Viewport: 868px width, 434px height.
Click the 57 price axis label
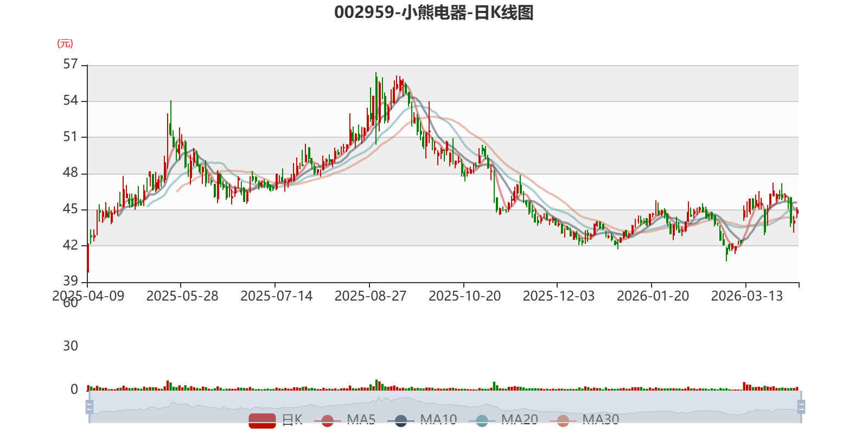71,64
